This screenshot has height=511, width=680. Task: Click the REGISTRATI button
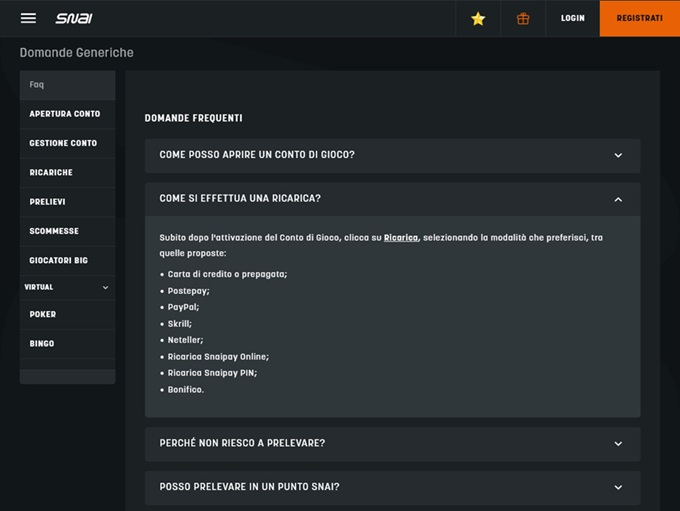(639, 18)
